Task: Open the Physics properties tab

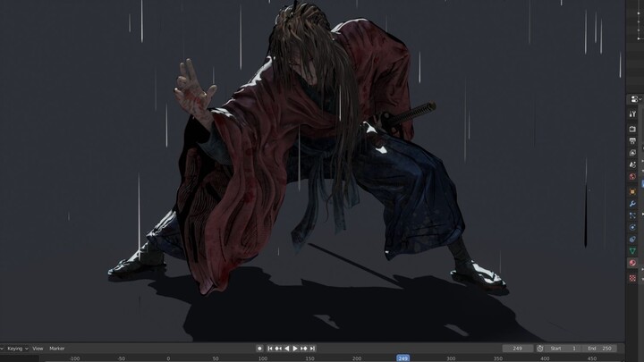Action: click(x=632, y=227)
